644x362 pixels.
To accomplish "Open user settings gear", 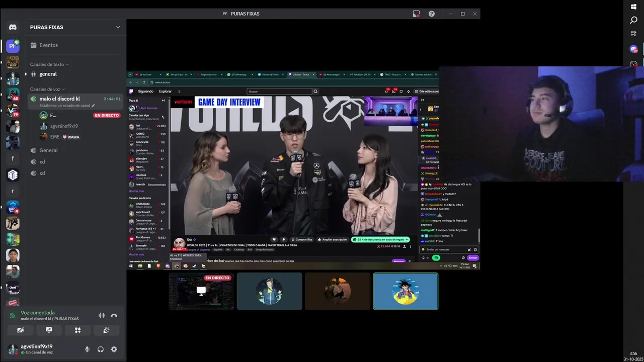I will [114, 349].
